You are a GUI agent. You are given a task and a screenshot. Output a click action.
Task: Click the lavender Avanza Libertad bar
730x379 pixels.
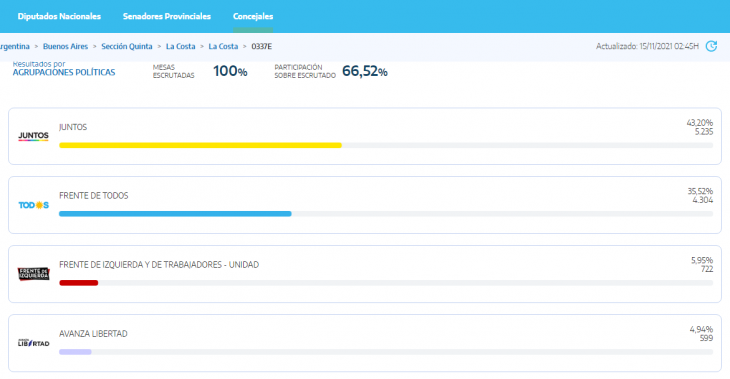pos(75,352)
